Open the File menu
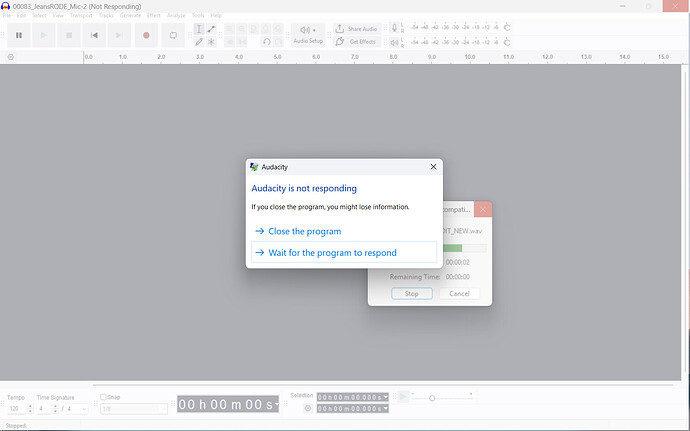The height and width of the screenshot is (431, 690). (7, 15)
